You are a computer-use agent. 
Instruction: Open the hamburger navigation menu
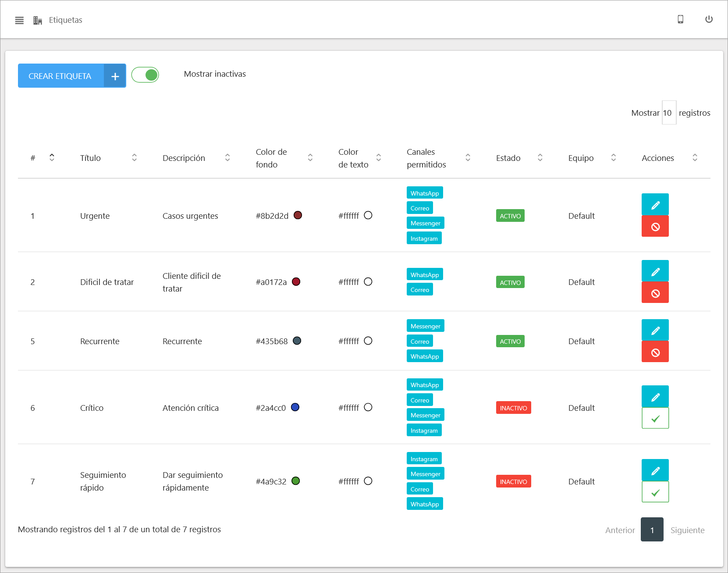[19, 20]
